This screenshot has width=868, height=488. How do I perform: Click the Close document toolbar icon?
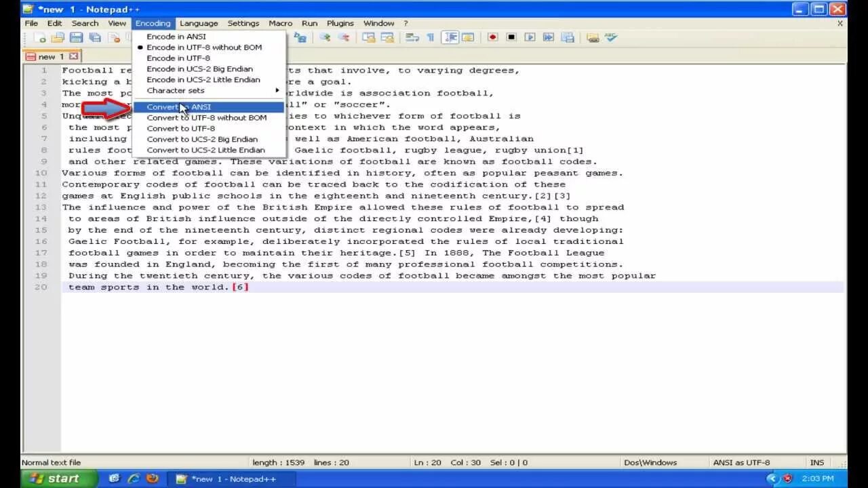point(114,38)
